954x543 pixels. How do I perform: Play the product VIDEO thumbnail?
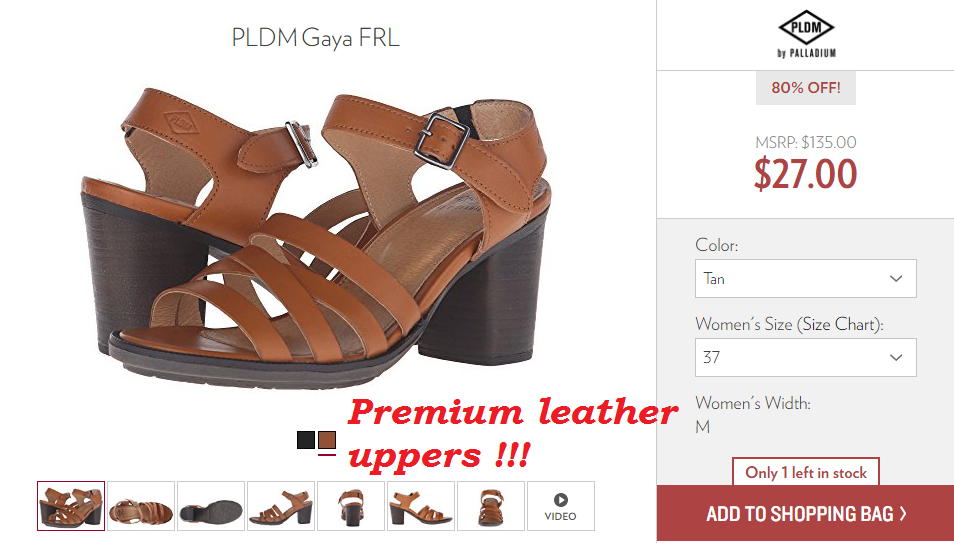pyautogui.click(x=560, y=506)
